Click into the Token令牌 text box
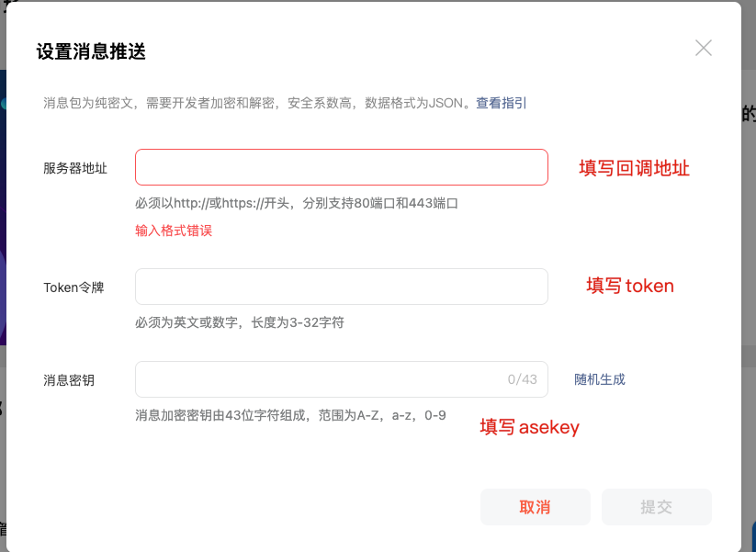The image size is (756, 552). coord(342,287)
